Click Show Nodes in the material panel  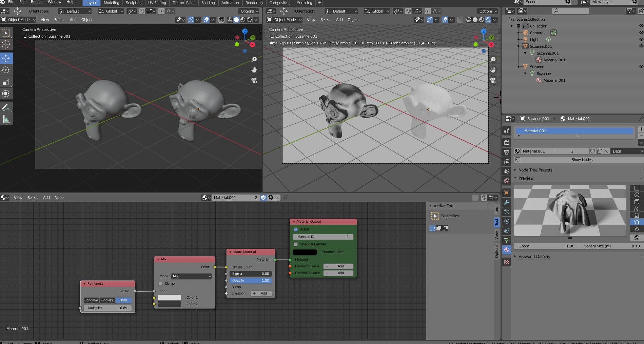(582, 159)
